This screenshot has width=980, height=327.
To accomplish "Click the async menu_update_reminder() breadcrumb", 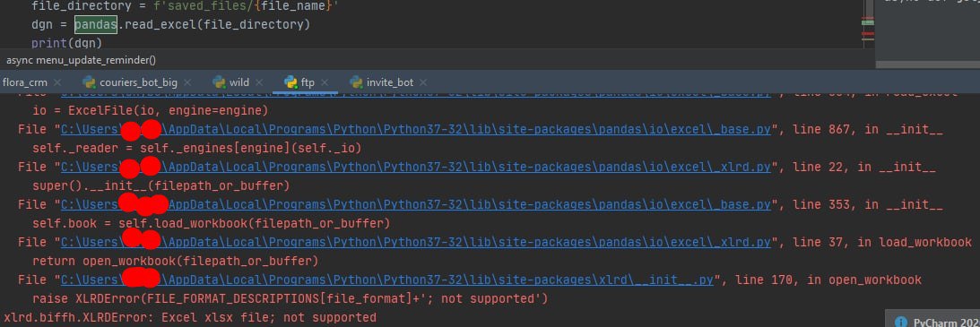I will tap(82, 61).
